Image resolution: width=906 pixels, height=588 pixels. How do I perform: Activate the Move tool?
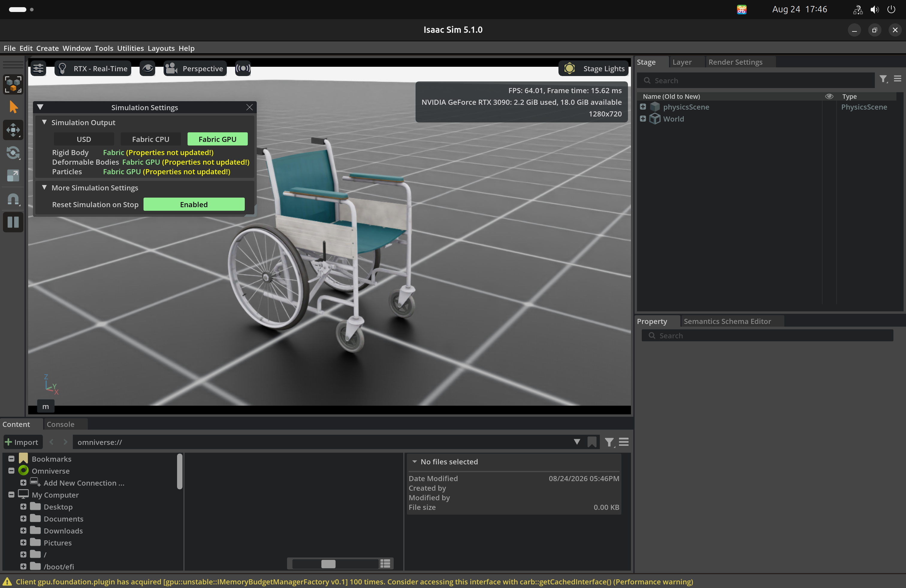[13, 130]
